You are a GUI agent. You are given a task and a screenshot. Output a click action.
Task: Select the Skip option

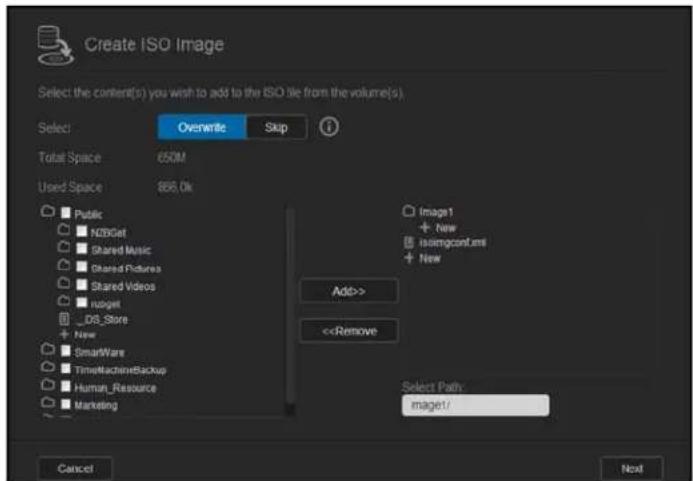coord(276,127)
